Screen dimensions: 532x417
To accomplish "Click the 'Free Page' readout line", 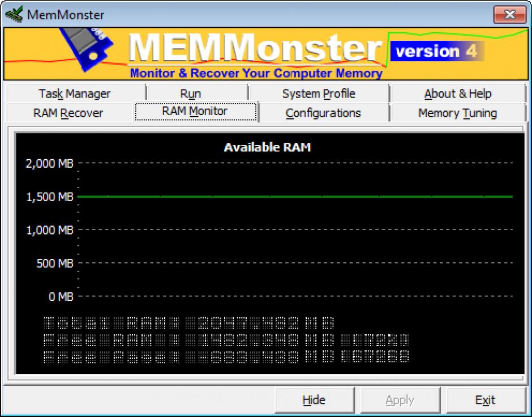I will point(226,356).
